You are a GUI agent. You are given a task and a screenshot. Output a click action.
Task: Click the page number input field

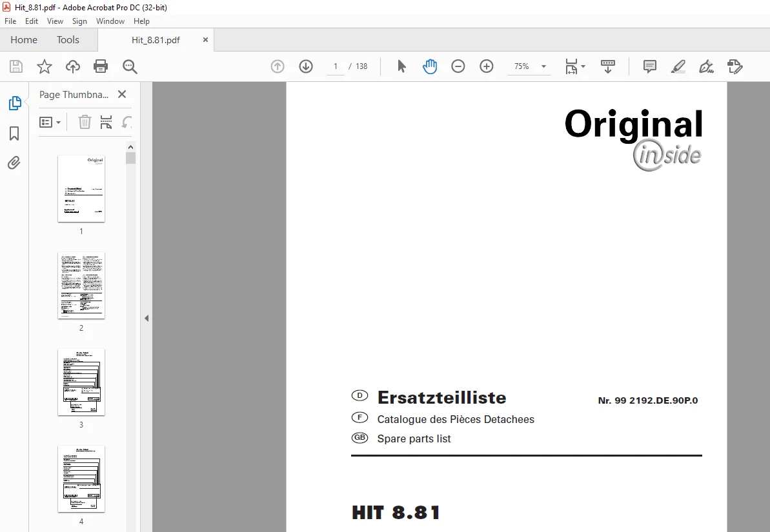(x=336, y=66)
